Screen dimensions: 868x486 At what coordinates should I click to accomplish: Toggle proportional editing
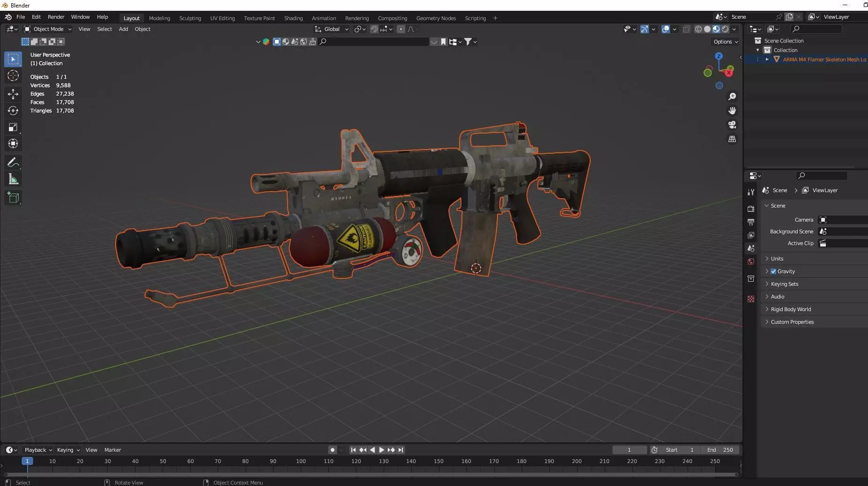401,29
